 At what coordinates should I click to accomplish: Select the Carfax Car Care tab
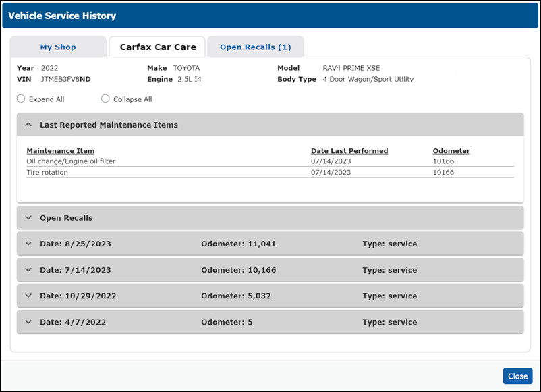coord(158,47)
